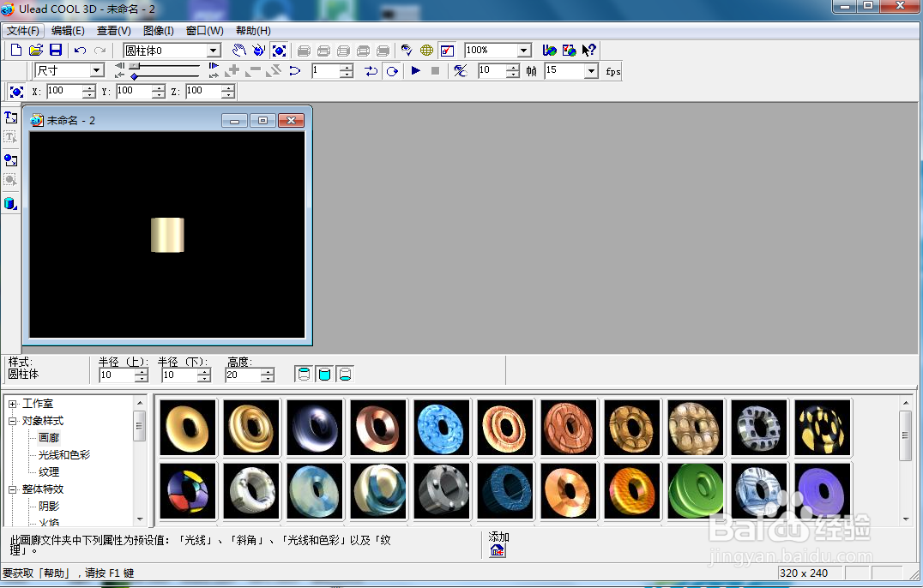
Task: Choose the plain gold torus preset
Action: (188, 428)
